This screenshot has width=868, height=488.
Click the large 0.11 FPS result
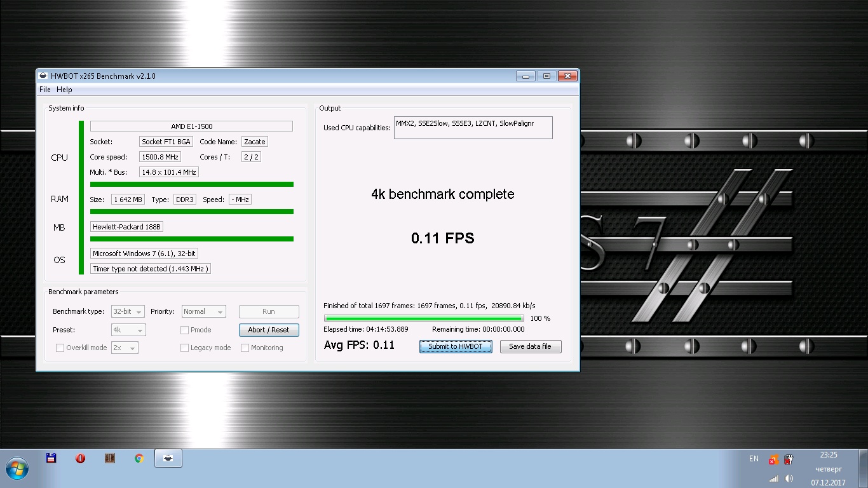[x=443, y=238]
